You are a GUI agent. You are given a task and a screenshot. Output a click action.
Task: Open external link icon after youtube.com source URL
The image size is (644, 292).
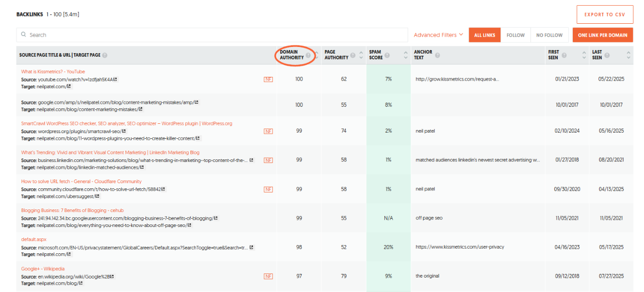(116, 79)
